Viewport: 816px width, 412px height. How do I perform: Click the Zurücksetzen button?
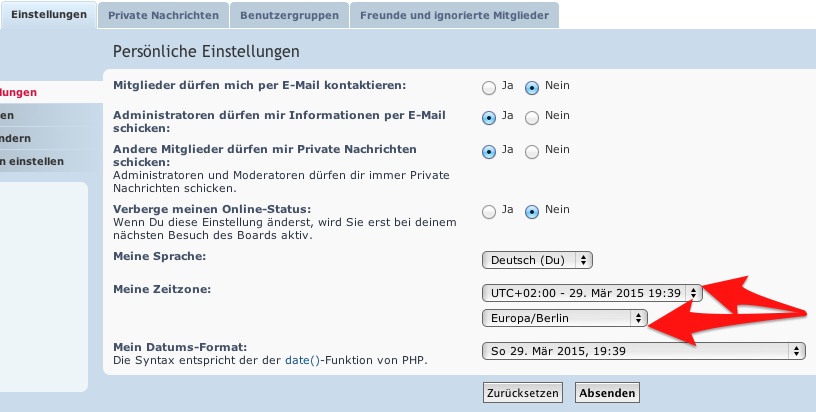click(x=522, y=392)
